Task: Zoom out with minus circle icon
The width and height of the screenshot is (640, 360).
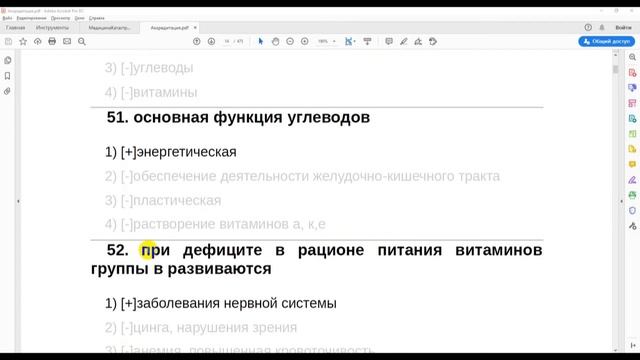Action: click(x=290, y=41)
